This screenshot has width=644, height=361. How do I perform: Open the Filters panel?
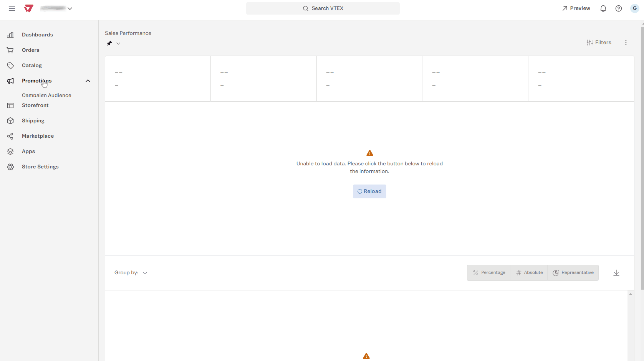(x=599, y=43)
